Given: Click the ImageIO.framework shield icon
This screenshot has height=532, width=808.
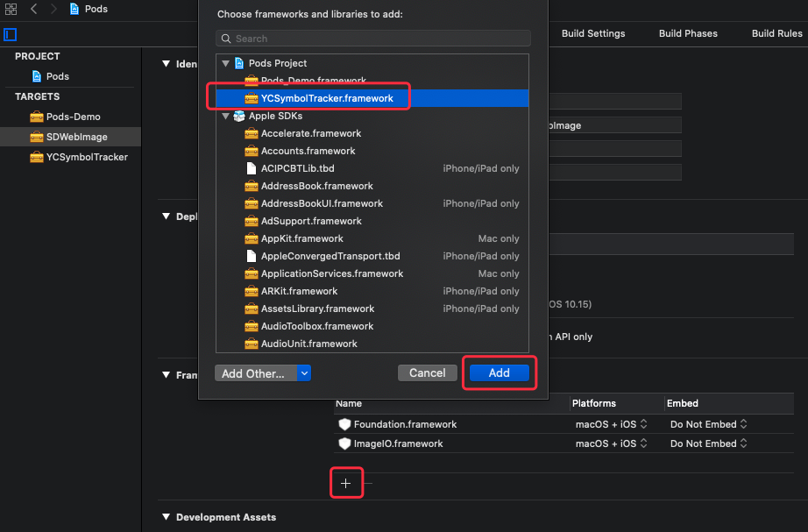Looking at the screenshot, I should (x=344, y=443).
